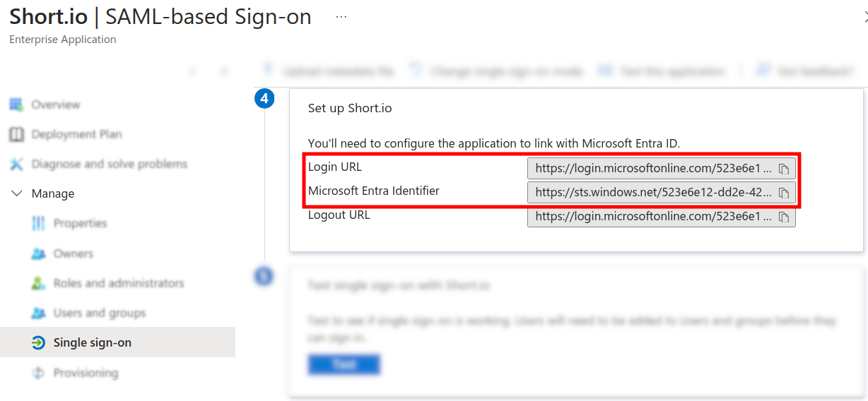The width and height of the screenshot is (868, 401).
Task: Click the Single sign-on icon
Action: coord(38,343)
